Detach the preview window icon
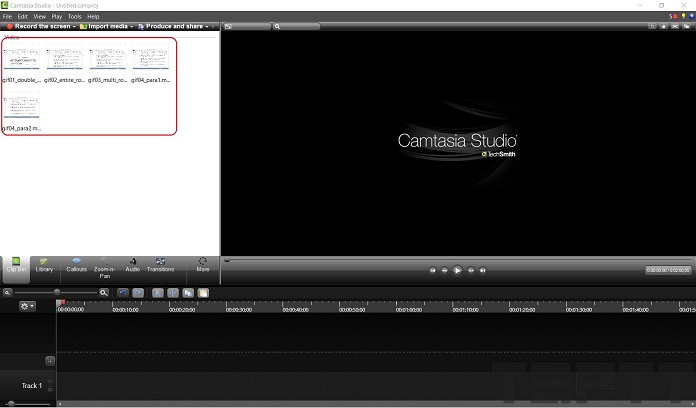Image resolution: width=696 pixels, height=408 pixels. pyautogui.click(x=687, y=26)
